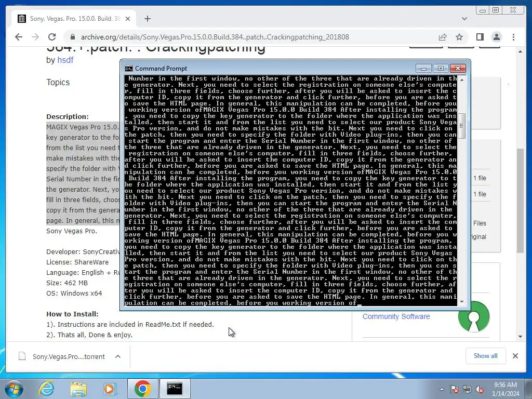Click 'Thats all, Done & enjoy' line
Image resolution: width=532 pixels, height=399 pixels.
point(89,335)
